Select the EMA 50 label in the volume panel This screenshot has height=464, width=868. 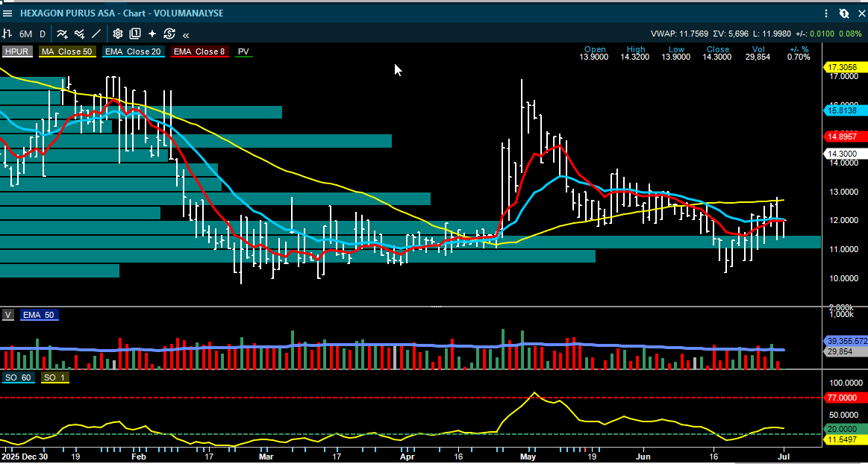(40, 315)
